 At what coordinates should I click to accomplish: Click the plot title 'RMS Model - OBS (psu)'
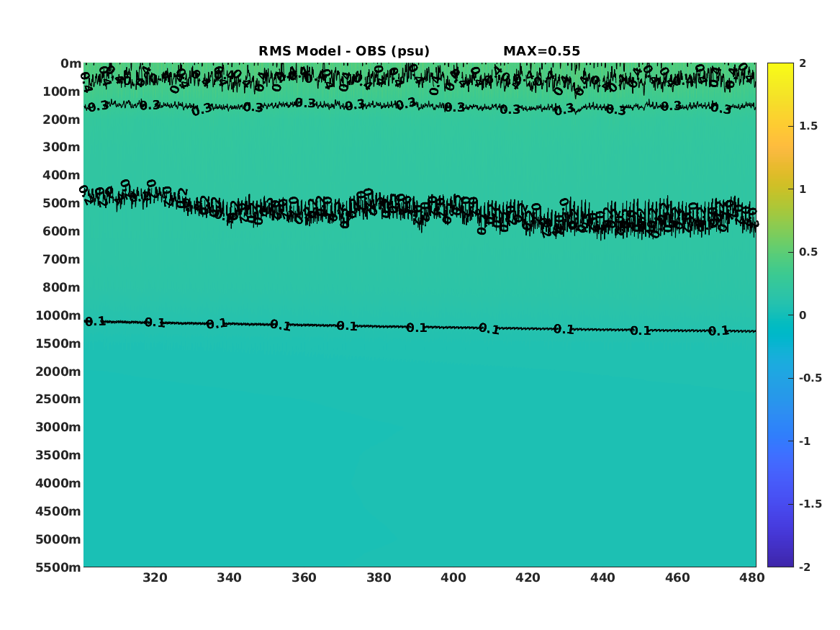344,51
